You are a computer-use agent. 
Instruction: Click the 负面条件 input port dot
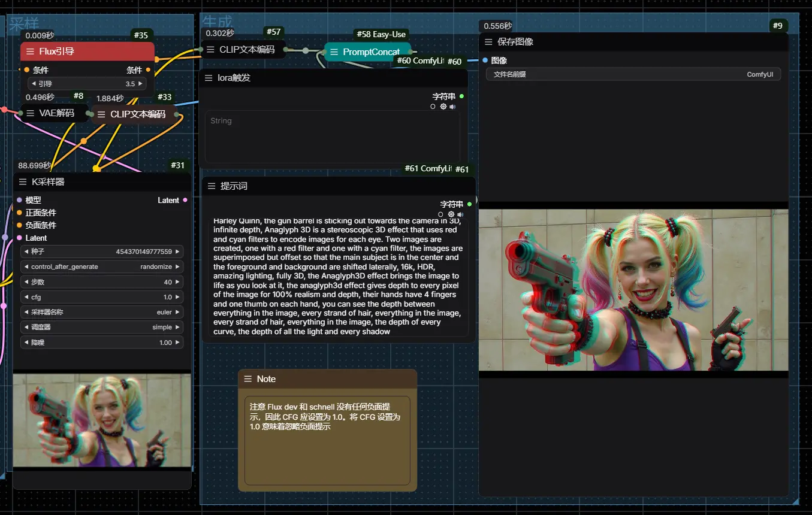click(x=19, y=225)
